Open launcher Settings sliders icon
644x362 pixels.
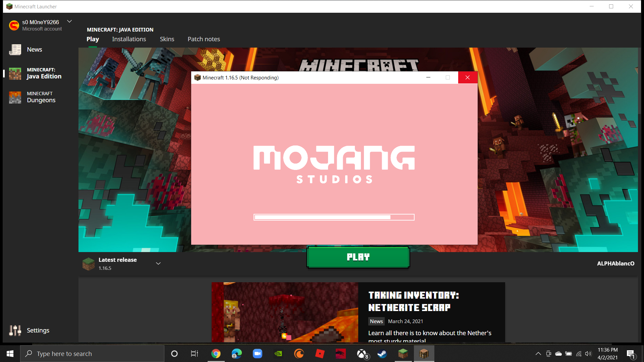click(15, 330)
